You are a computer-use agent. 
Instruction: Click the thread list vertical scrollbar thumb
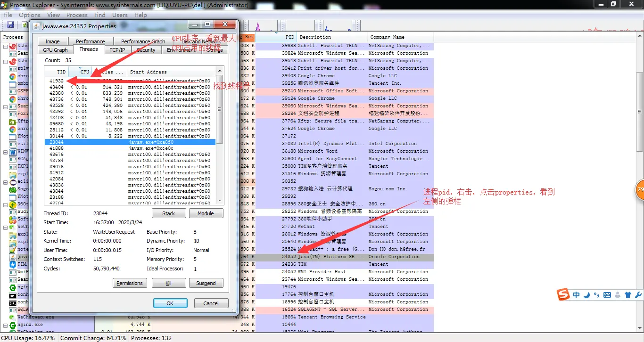coord(219,109)
